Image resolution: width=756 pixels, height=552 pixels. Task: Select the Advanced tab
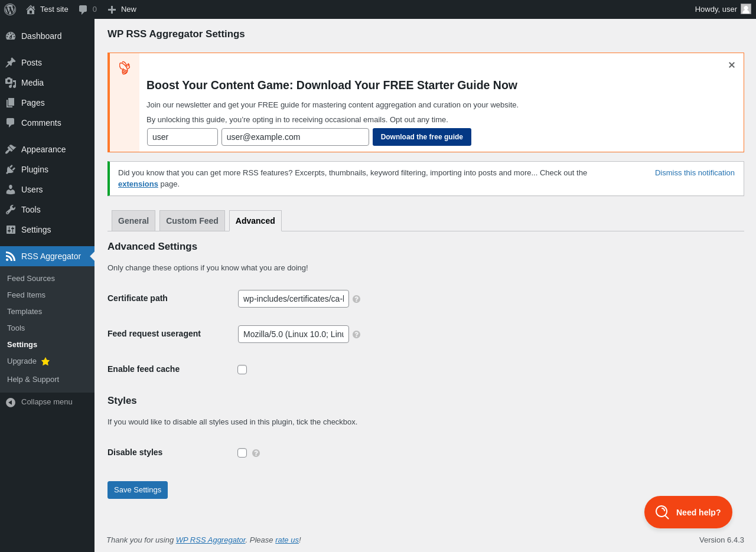(255, 221)
